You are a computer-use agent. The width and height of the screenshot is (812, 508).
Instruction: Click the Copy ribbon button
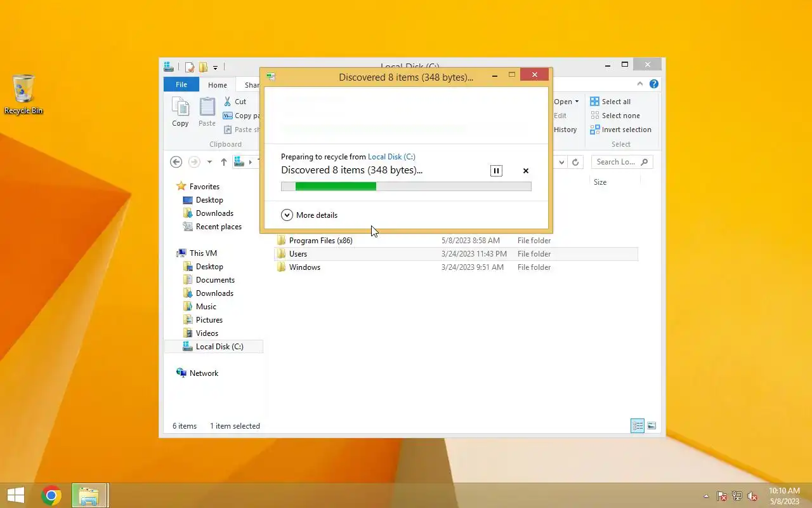pyautogui.click(x=180, y=112)
